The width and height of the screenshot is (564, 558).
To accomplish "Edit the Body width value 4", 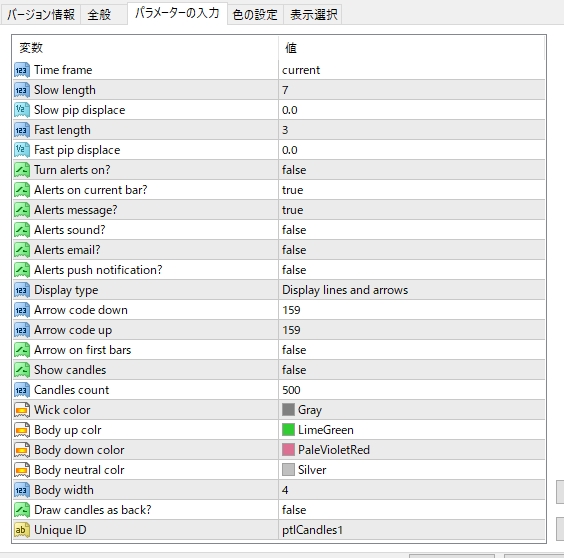I will click(412, 490).
